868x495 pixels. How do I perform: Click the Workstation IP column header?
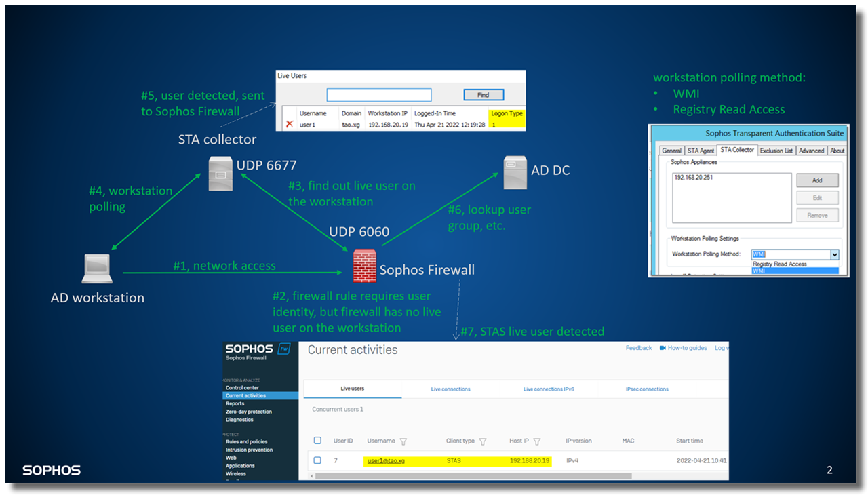point(388,113)
